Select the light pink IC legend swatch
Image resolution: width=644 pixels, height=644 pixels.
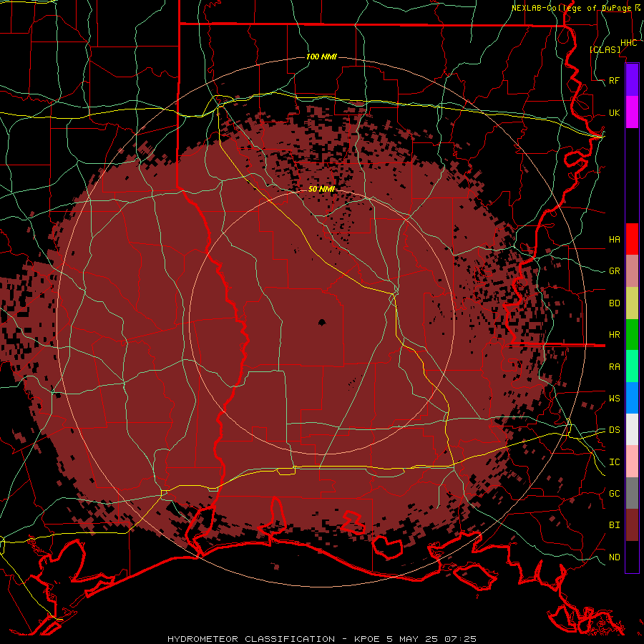coord(632,462)
